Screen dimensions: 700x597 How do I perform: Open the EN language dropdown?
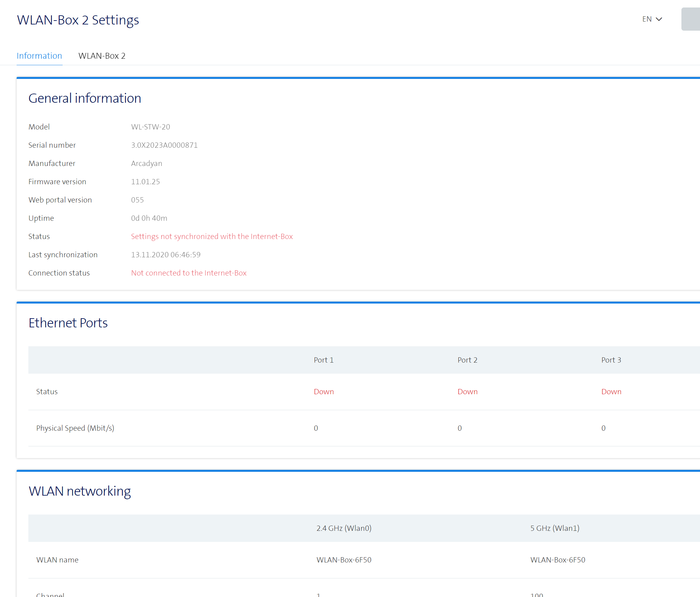[x=651, y=19]
